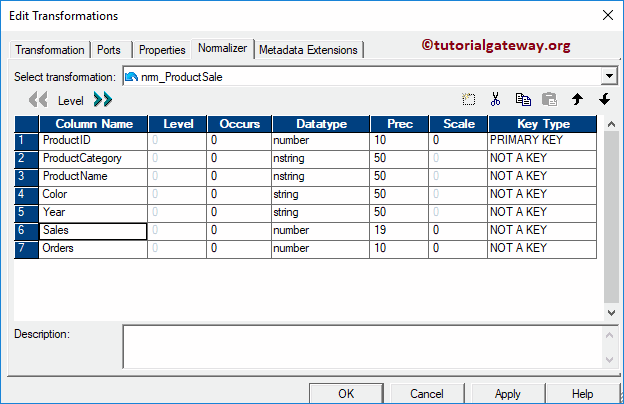The image size is (624, 404).
Task: Click the Occurs cell for Orders row
Action: pos(240,249)
